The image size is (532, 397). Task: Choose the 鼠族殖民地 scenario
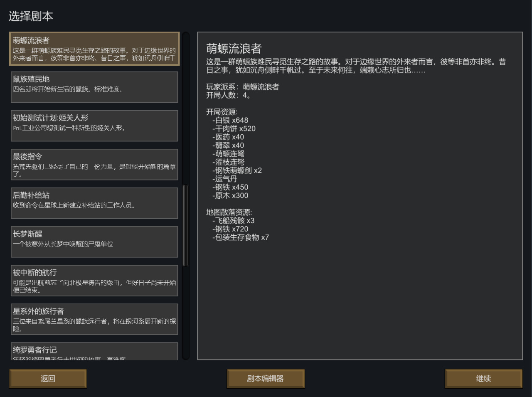pyautogui.click(x=94, y=87)
